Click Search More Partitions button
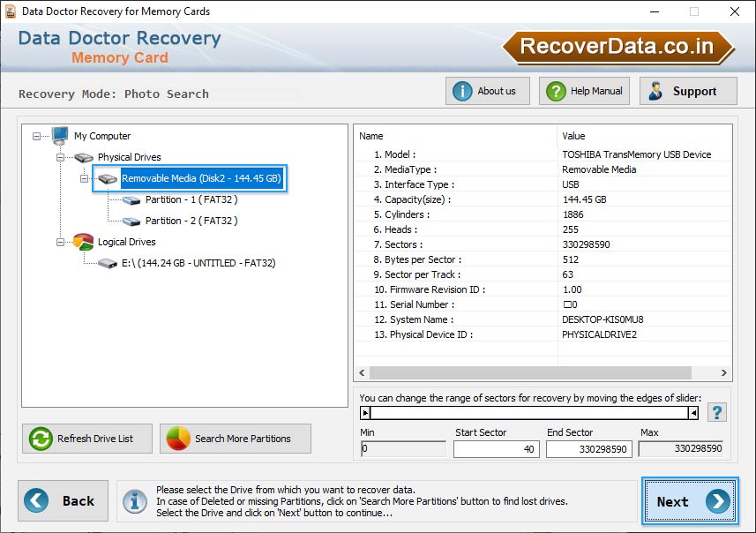Image resolution: width=756 pixels, height=533 pixels. (x=236, y=439)
